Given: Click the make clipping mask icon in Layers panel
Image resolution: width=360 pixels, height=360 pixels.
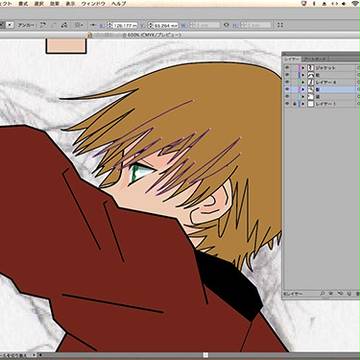Looking at the screenshot, I should pyautogui.click(x=331, y=294).
